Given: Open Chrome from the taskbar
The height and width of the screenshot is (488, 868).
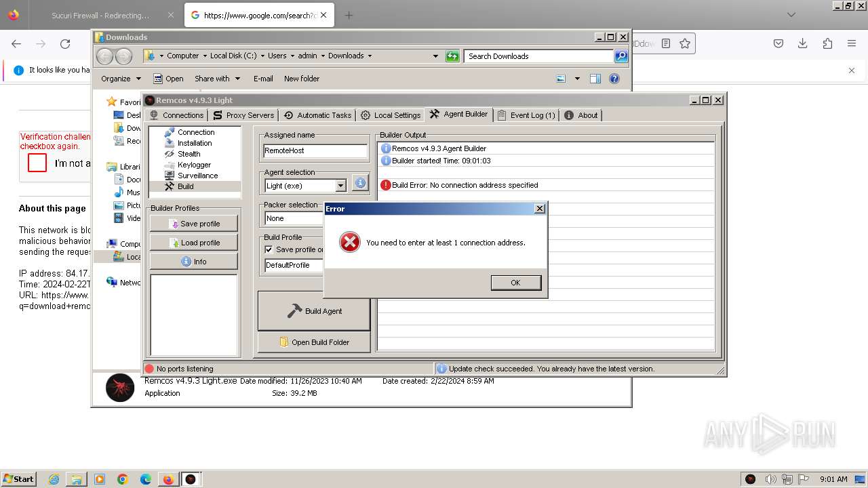Looking at the screenshot, I should tap(123, 479).
